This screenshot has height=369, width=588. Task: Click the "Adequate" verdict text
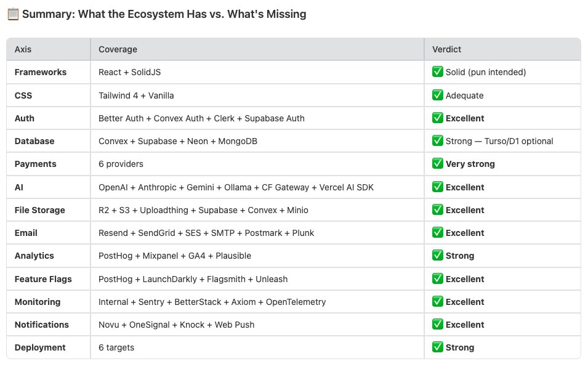tap(464, 95)
